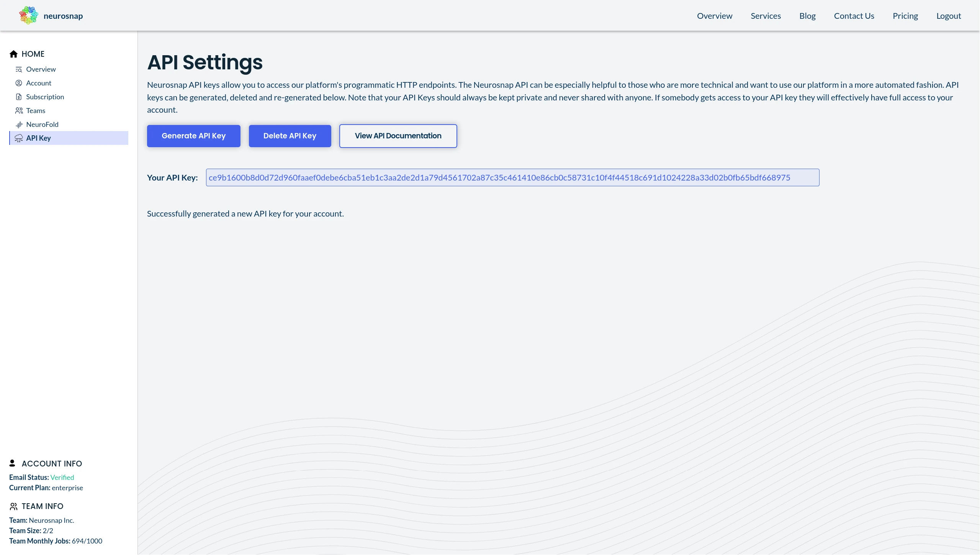Click the Logout navigation link
Screen dimensions: 980x555
(948, 15)
